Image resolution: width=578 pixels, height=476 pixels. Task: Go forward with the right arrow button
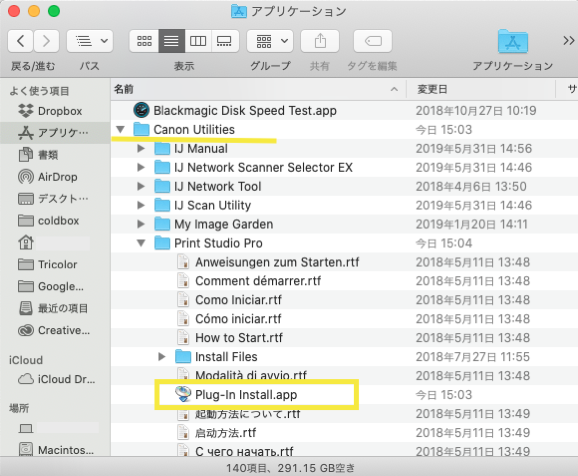pyautogui.click(x=46, y=41)
